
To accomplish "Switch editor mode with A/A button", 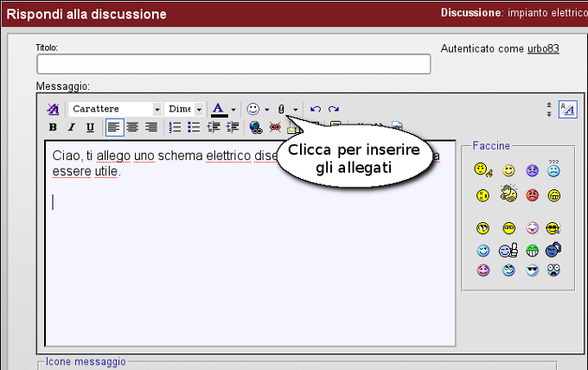I will click(567, 109).
